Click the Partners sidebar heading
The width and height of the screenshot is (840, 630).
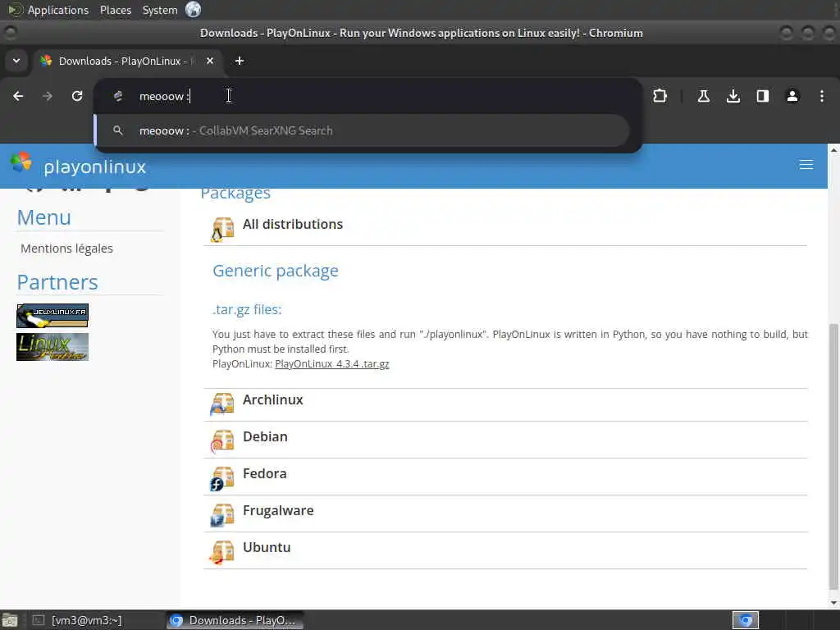pos(57,282)
